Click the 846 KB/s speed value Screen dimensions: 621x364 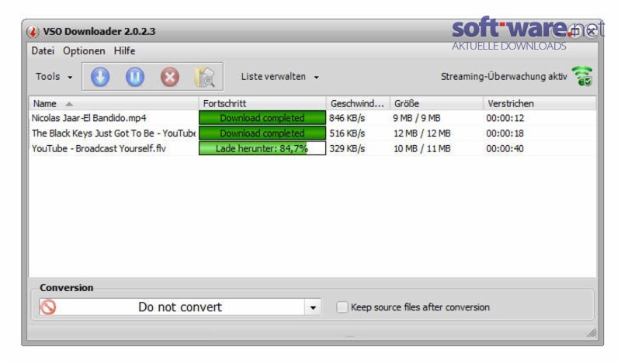pyautogui.click(x=347, y=118)
